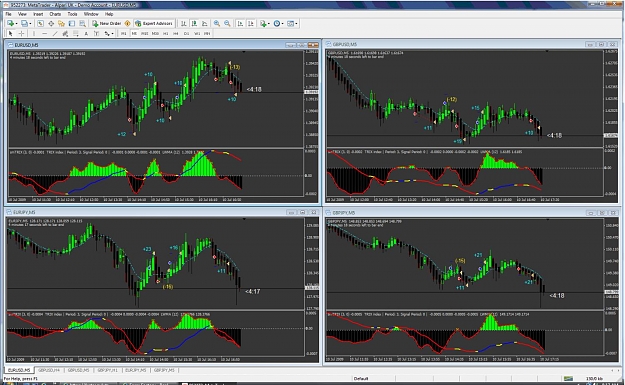Image resolution: width=625 pixels, height=385 pixels.
Task: Switch to the EURUSD,M5 chart tab
Action: coord(19,370)
